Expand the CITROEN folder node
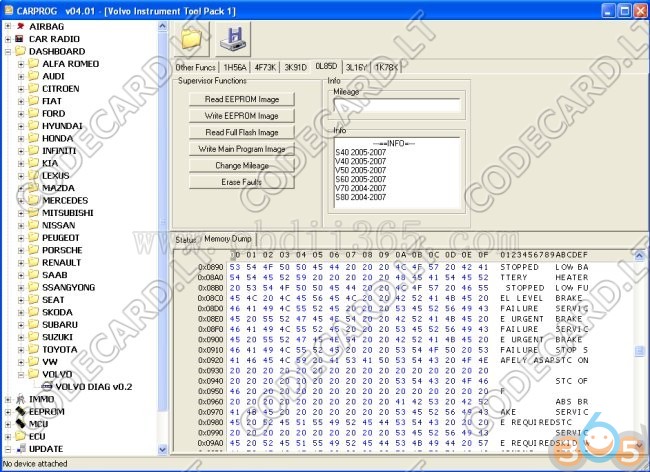 (21, 89)
